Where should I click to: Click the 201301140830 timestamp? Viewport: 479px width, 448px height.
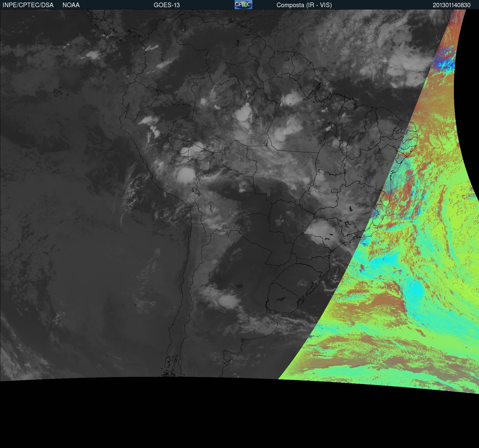[x=452, y=5]
